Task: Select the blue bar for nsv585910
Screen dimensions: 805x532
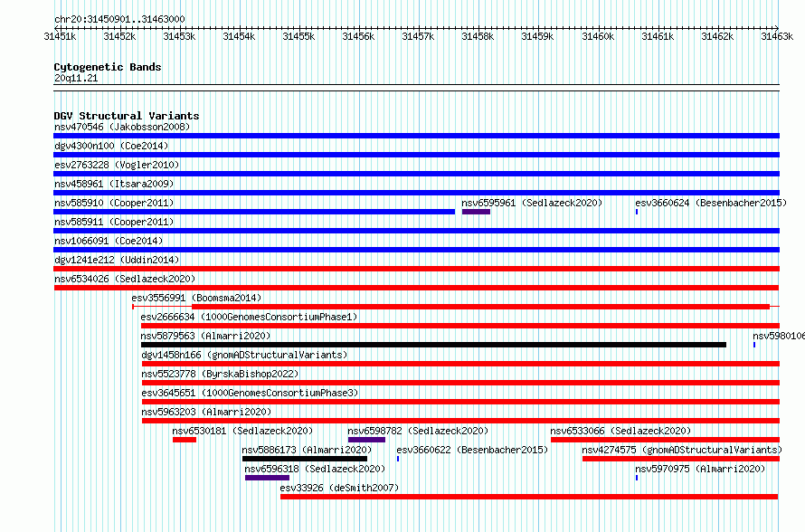Action: 254,212
